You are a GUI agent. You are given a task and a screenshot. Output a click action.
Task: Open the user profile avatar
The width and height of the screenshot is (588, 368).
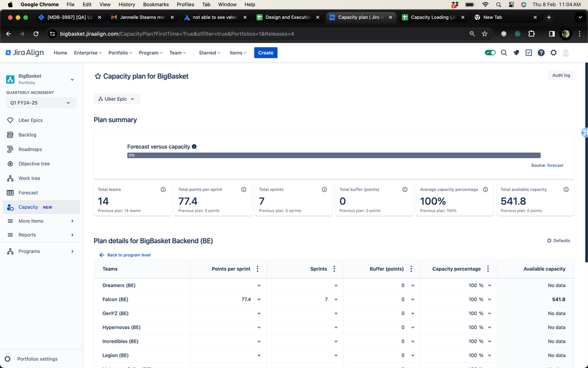566,52
